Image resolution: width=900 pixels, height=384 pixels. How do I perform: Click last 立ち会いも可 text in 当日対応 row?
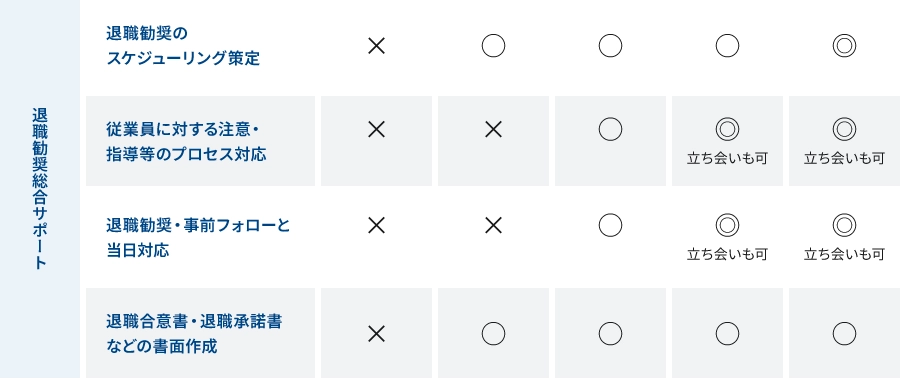pos(844,255)
